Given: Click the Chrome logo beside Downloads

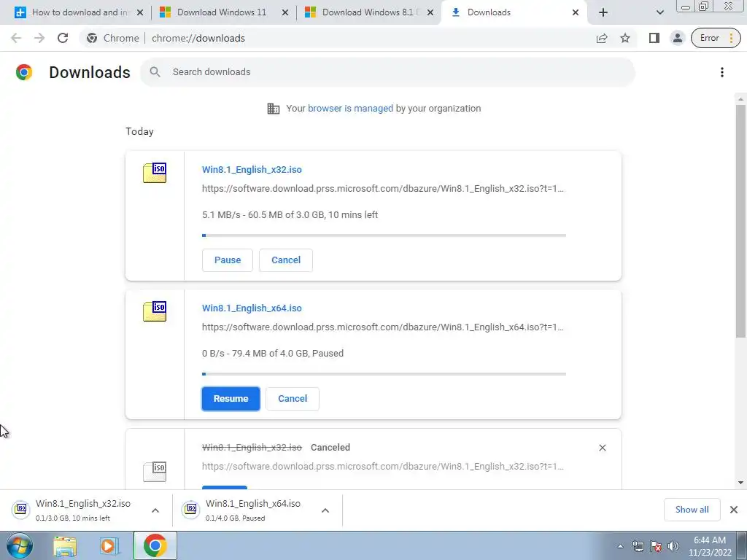Looking at the screenshot, I should click(x=24, y=72).
